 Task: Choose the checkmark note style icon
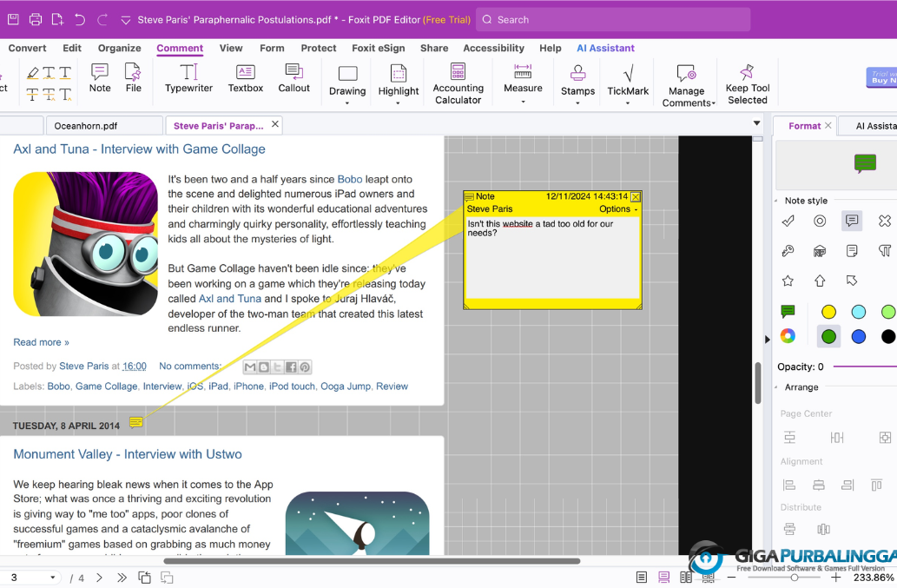788,221
